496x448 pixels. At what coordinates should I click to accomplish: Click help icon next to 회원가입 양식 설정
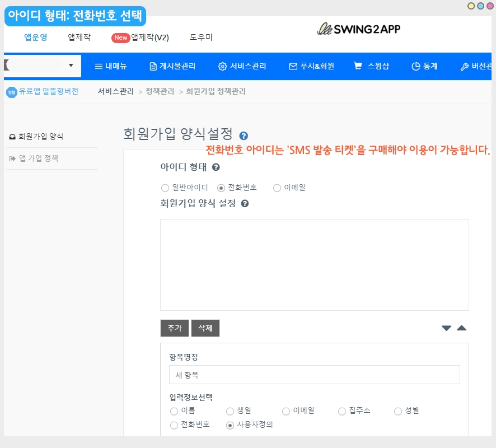point(245,203)
